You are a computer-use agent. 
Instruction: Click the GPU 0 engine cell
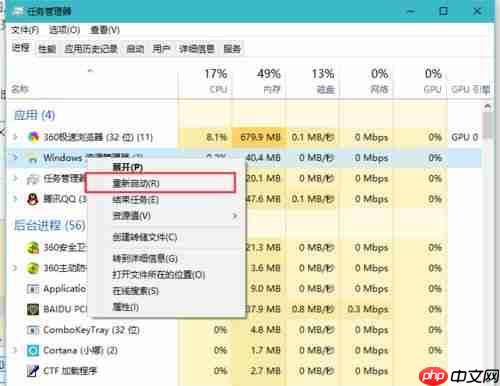(x=465, y=137)
